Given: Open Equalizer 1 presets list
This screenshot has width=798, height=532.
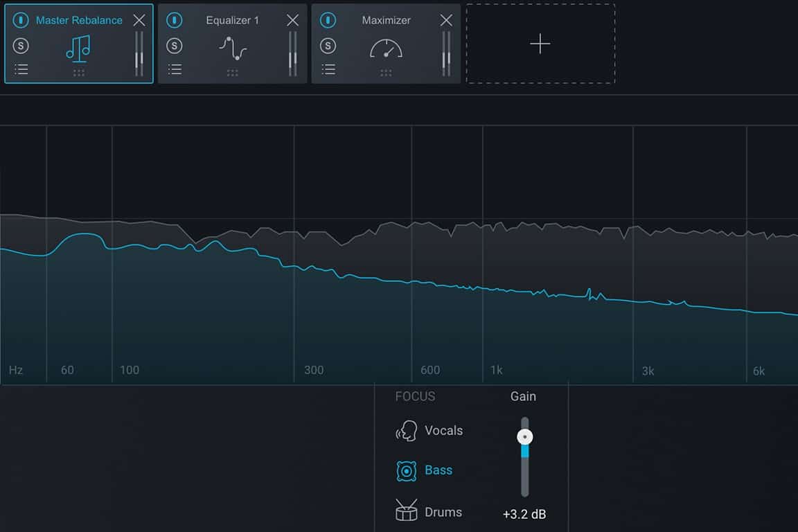Looking at the screenshot, I should tap(175, 69).
